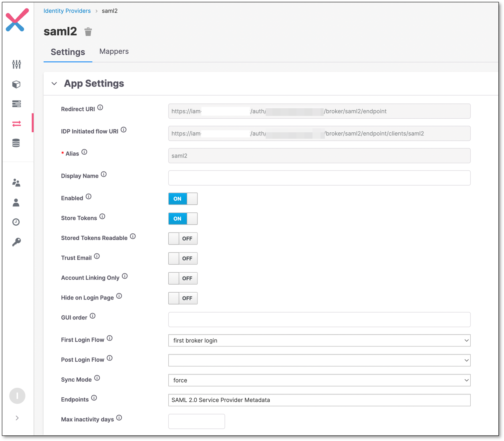This screenshot has width=504, height=441.
Task: Click the Display Name input field
Action: tap(319, 178)
